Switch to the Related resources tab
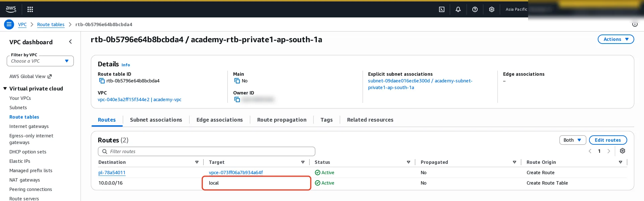 coord(370,120)
